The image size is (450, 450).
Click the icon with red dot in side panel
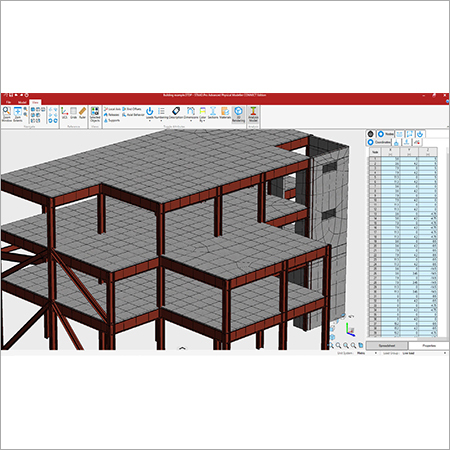[417, 142]
